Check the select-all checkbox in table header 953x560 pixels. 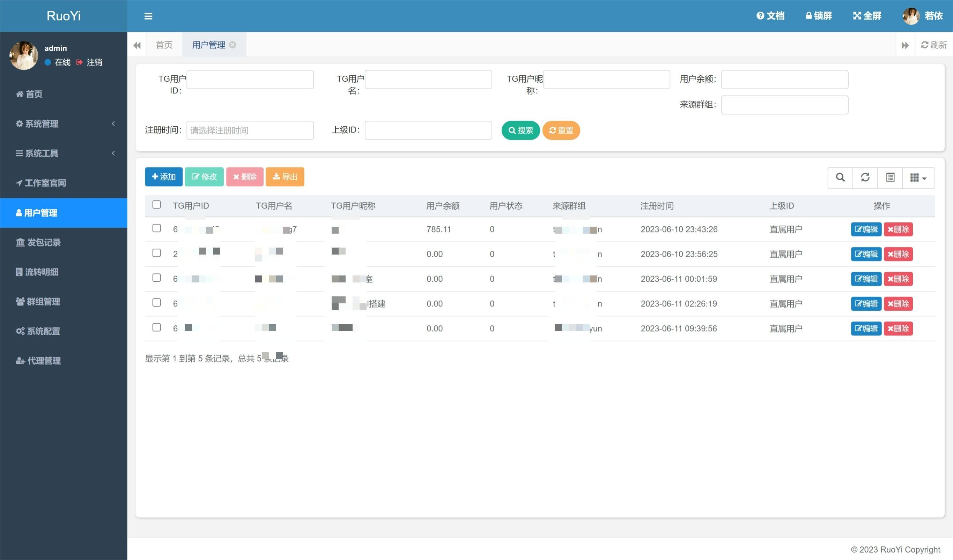156,204
